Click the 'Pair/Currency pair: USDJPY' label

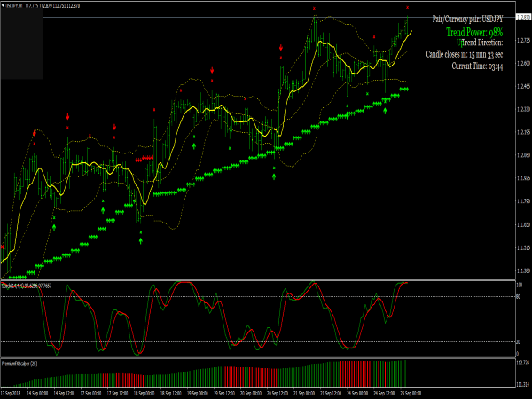click(467, 19)
